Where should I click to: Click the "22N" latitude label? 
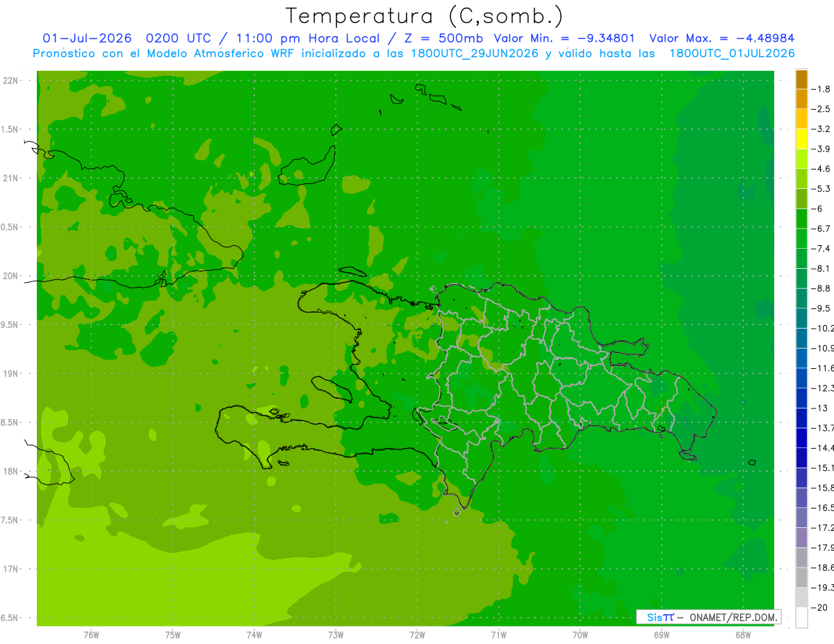point(11,81)
